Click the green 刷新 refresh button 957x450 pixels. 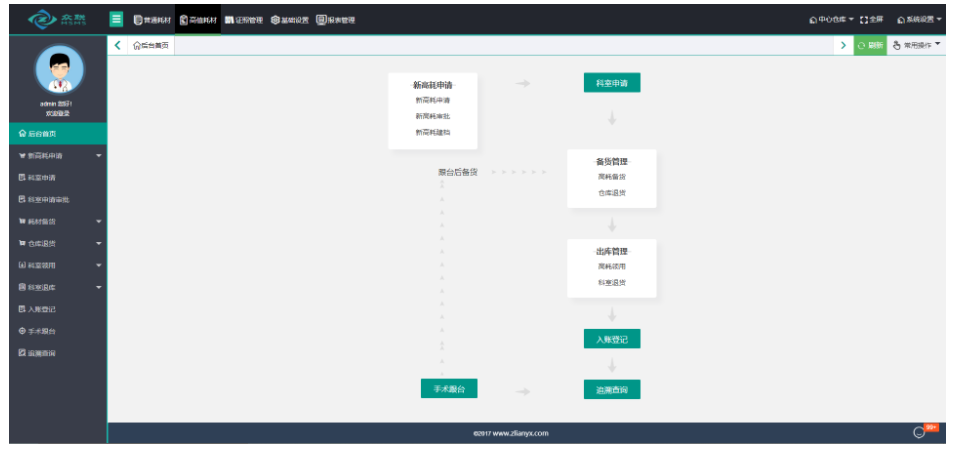tap(870, 45)
